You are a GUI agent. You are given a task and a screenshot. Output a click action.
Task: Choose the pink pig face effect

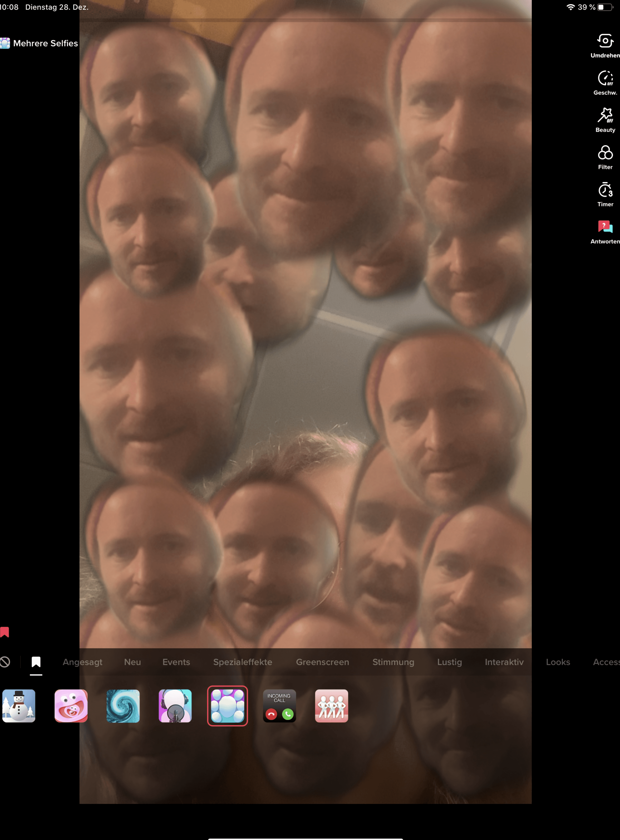(71, 706)
